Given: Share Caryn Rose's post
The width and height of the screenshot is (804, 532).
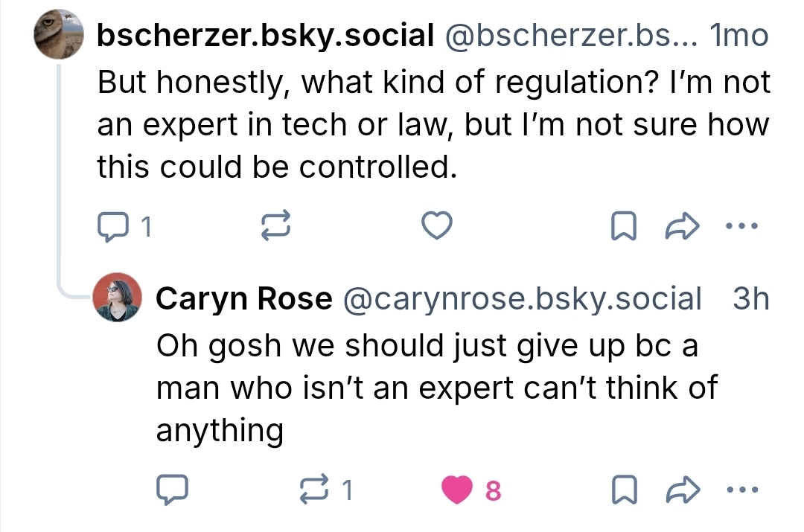Looking at the screenshot, I should 681,490.
